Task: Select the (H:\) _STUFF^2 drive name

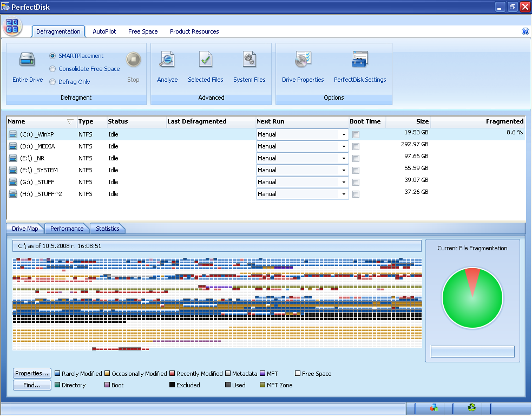Action: click(41, 194)
